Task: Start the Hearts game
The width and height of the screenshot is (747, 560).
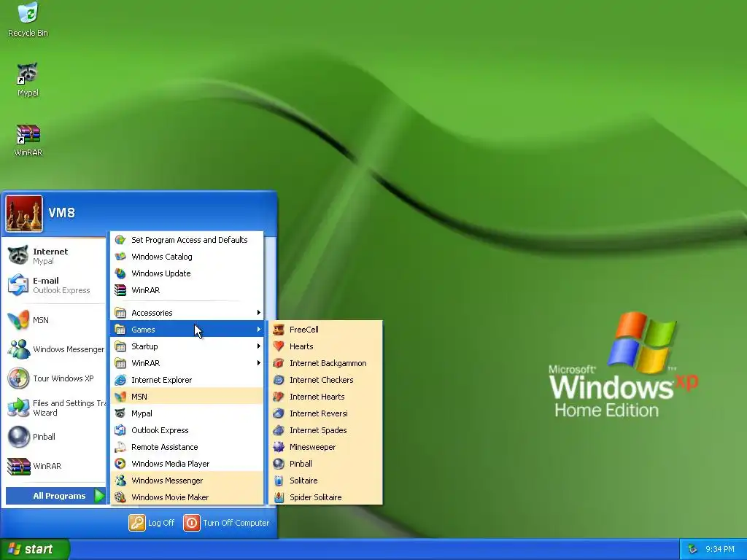Action: tap(326, 346)
